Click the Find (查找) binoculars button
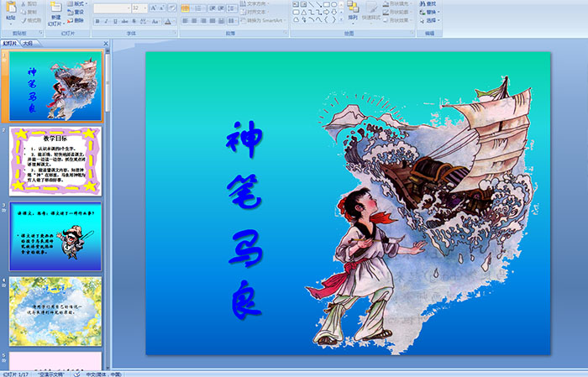Screen dimensions: 588x377 428,3
